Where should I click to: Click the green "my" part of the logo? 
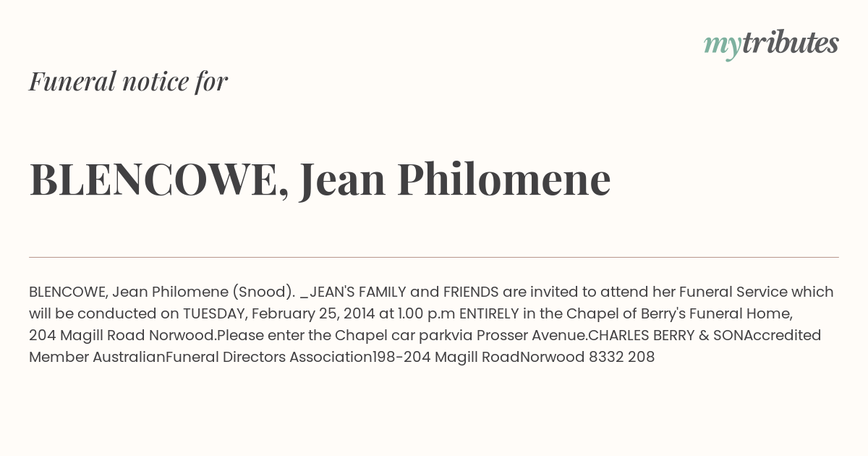pos(722,46)
